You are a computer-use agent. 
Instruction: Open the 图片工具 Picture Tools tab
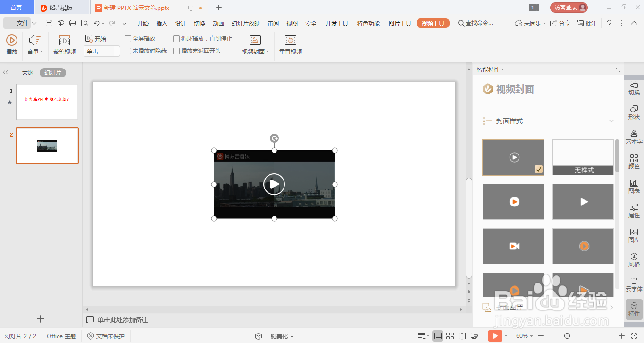(x=400, y=23)
